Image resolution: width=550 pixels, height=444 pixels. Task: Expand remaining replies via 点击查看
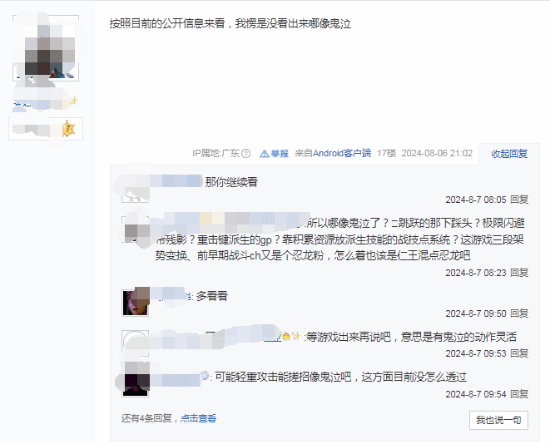point(199,418)
